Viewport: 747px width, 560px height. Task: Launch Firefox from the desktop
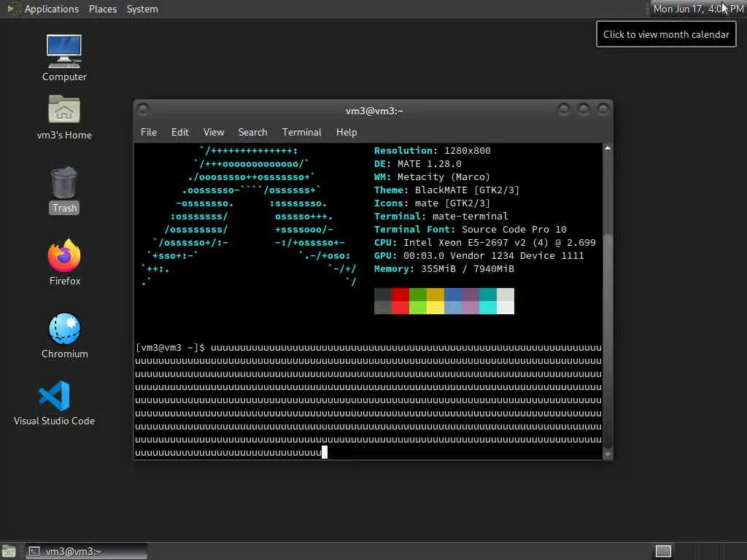pos(64,262)
